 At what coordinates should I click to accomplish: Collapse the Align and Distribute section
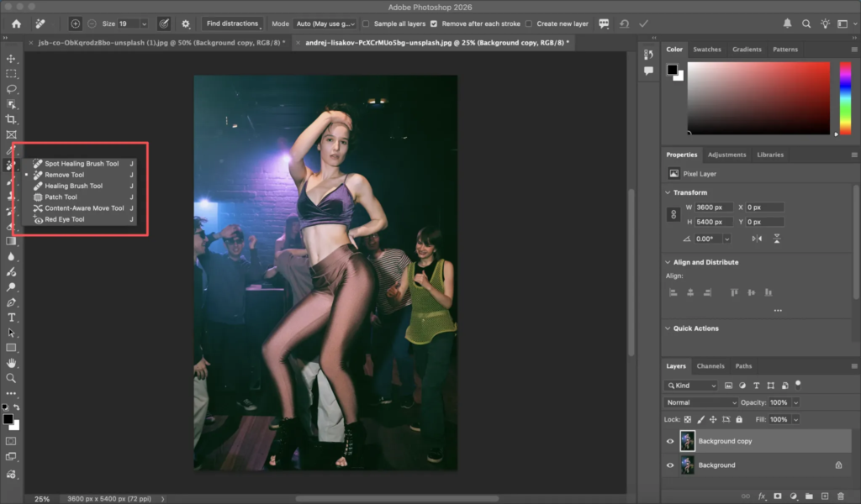(668, 262)
